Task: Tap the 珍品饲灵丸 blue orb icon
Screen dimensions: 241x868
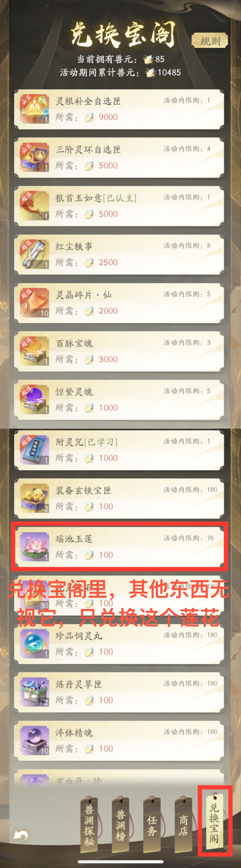Action: [34, 644]
